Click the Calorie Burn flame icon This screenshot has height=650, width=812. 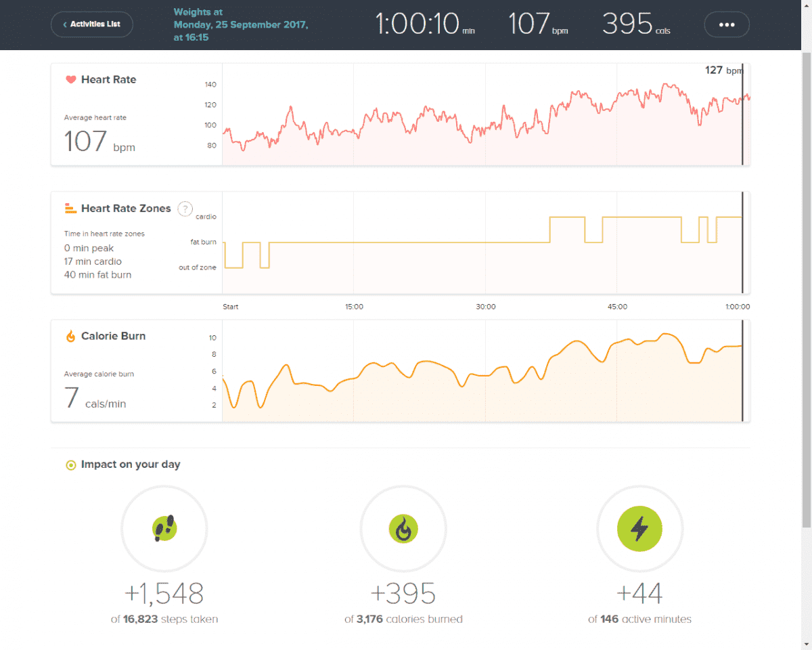pos(70,337)
